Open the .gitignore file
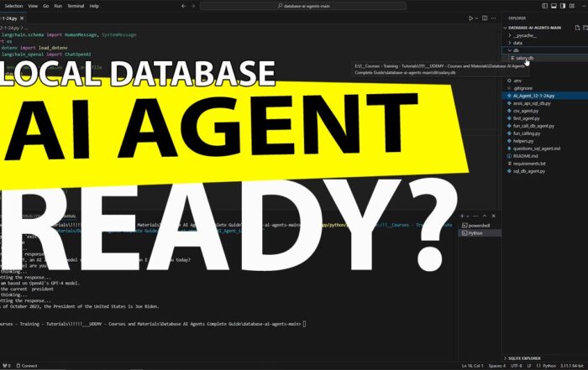The image size is (588, 370). point(522,88)
